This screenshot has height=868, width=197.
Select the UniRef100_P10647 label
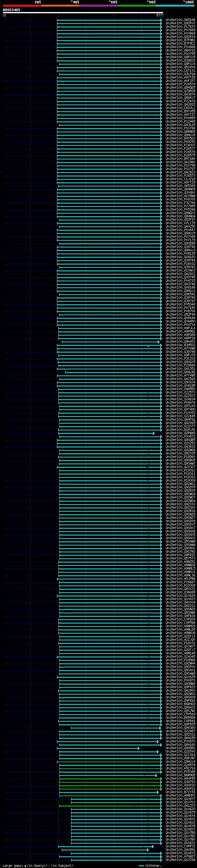tap(180, 230)
